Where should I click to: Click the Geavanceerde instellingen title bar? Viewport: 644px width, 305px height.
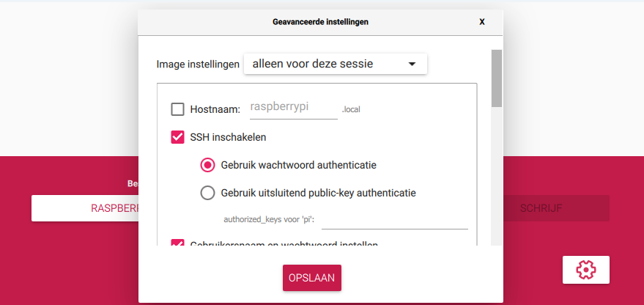pyautogui.click(x=320, y=22)
